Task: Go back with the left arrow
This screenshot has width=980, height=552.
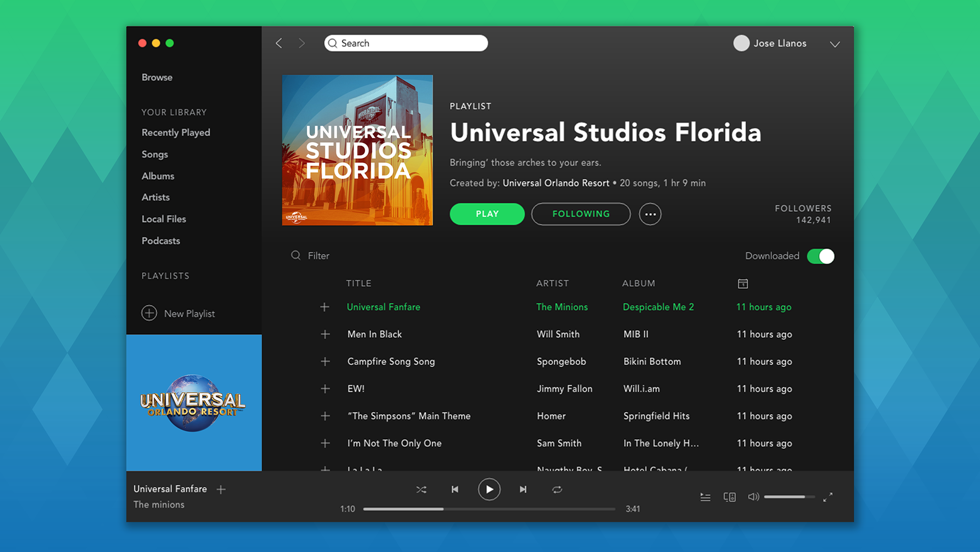Action: click(279, 43)
